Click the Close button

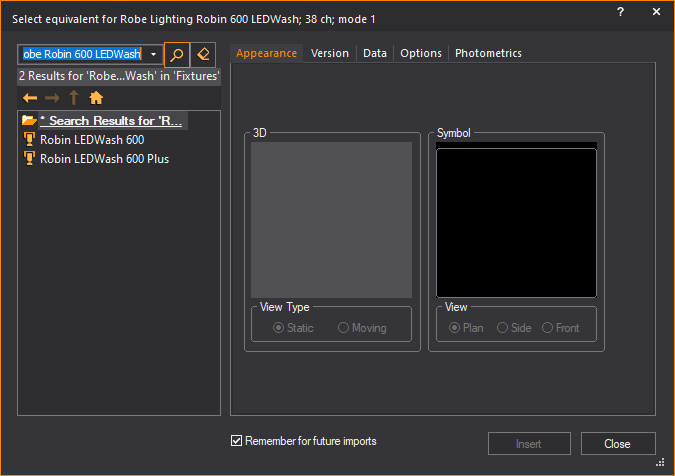pyautogui.click(x=618, y=444)
